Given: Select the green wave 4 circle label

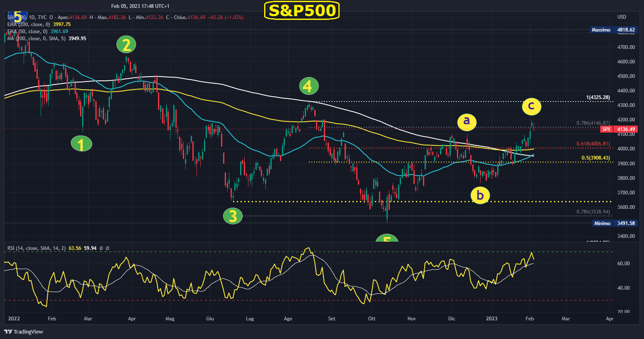Looking at the screenshot, I should pos(309,86).
